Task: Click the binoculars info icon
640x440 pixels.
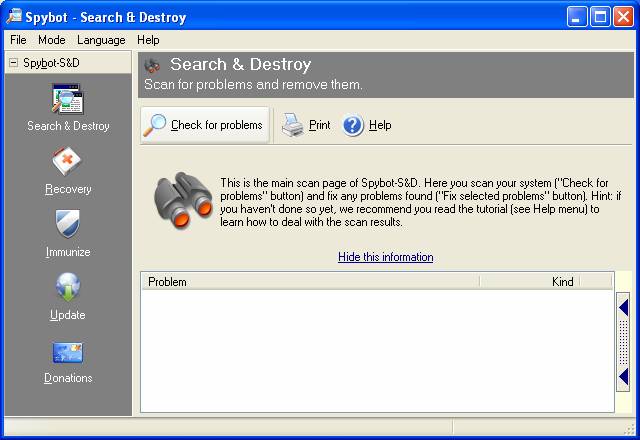Action: (x=183, y=200)
